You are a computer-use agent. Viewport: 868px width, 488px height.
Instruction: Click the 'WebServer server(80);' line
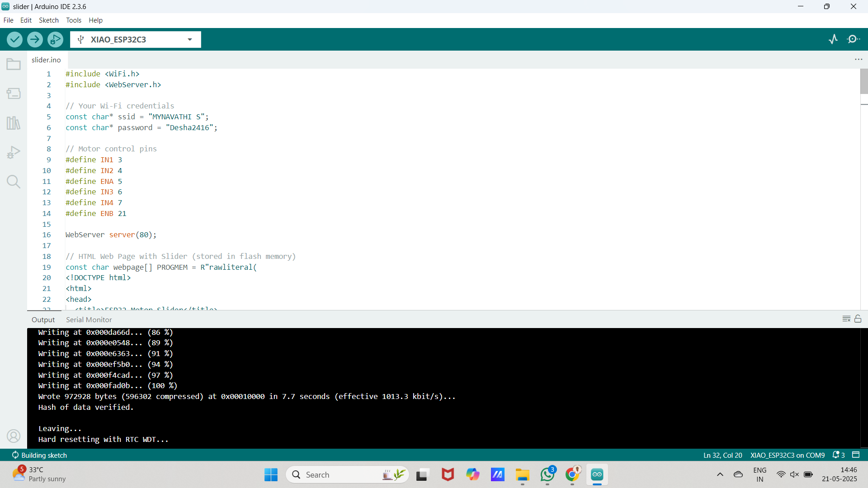click(111, 235)
